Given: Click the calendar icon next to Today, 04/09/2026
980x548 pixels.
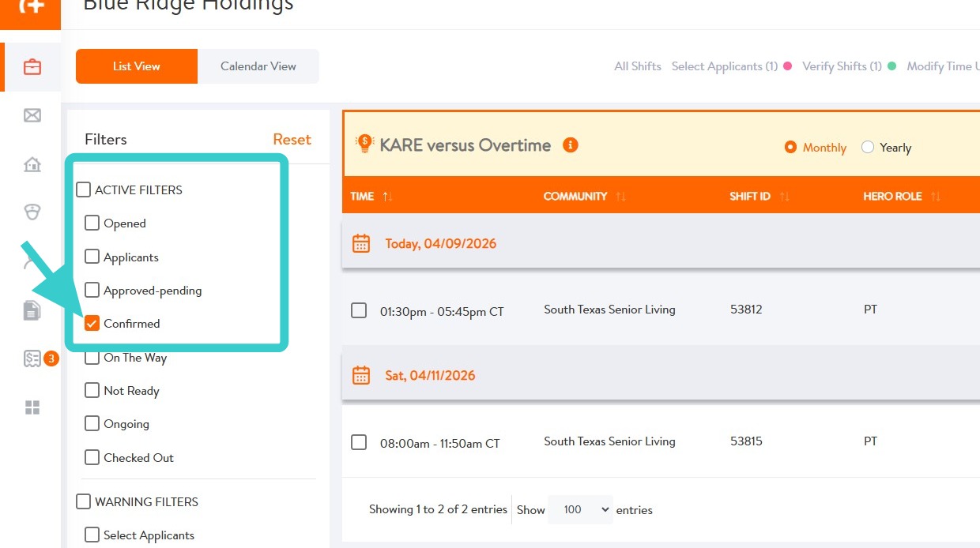Looking at the screenshot, I should click(361, 243).
